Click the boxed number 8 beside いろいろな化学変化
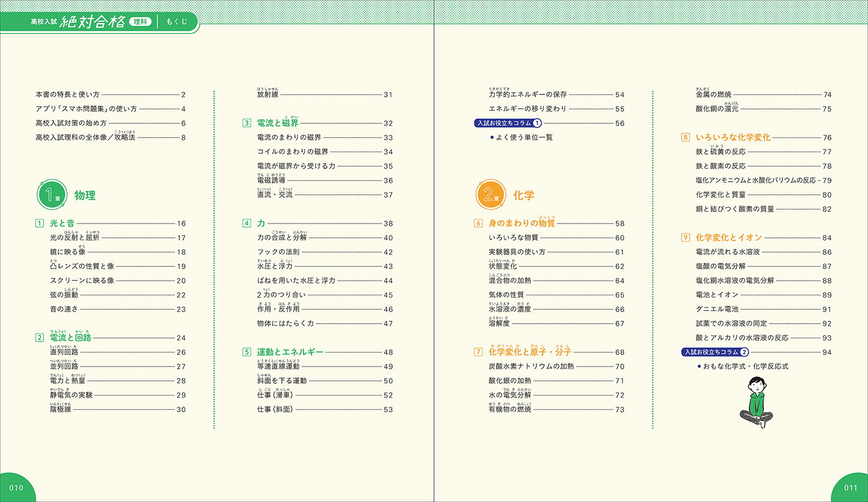This screenshot has width=868, height=502. coord(685,138)
